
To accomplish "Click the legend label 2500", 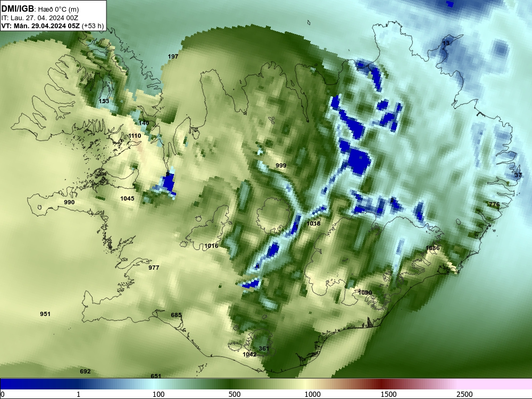I will pos(464,394).
